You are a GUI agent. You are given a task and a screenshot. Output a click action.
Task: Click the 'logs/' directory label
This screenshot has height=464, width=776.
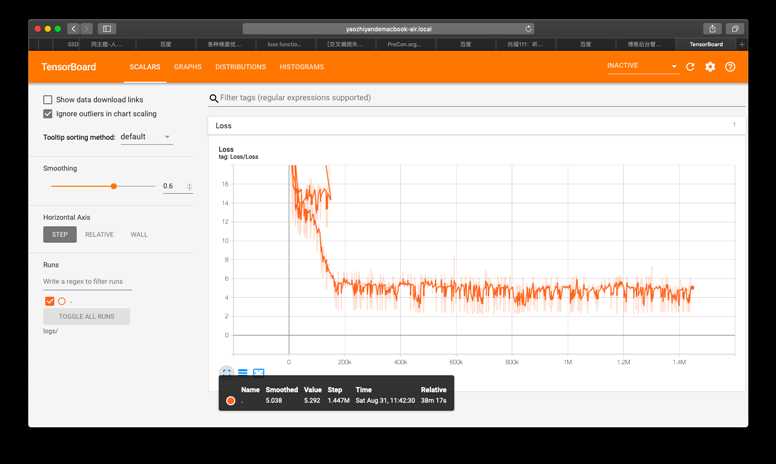tap(50, 331)
